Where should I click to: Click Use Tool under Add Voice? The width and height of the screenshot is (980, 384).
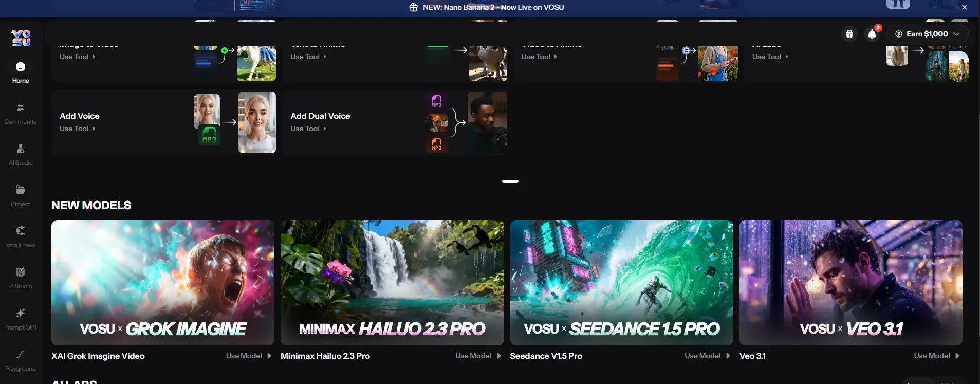[x=78, y=129]
